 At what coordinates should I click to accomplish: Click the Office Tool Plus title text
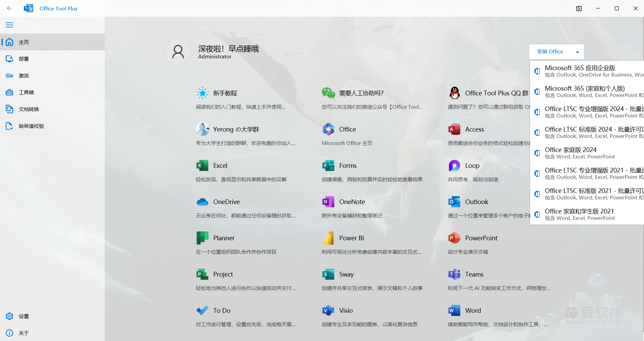click(58, 8)
